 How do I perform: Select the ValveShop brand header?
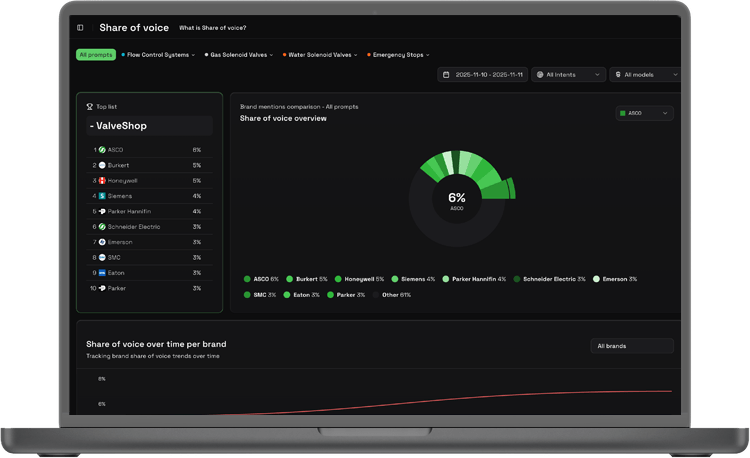point(149,126)
